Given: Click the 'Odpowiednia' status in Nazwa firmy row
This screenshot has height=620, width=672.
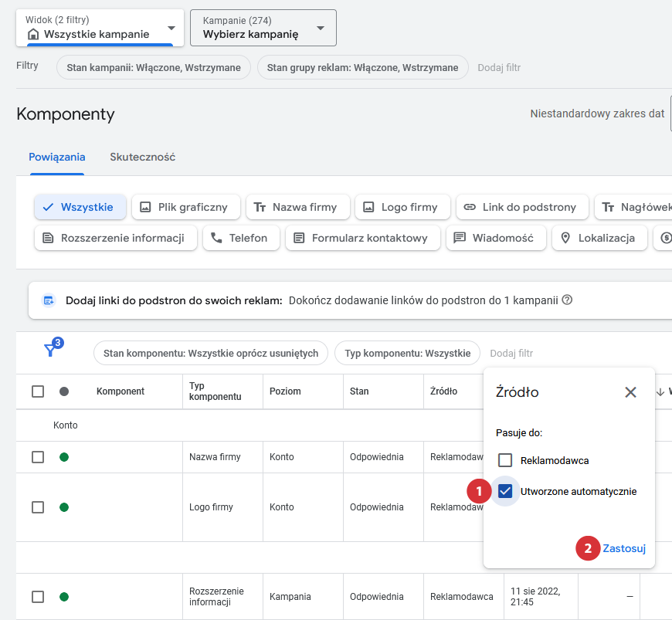Looking at the screenshot, I should coord(377,457).
